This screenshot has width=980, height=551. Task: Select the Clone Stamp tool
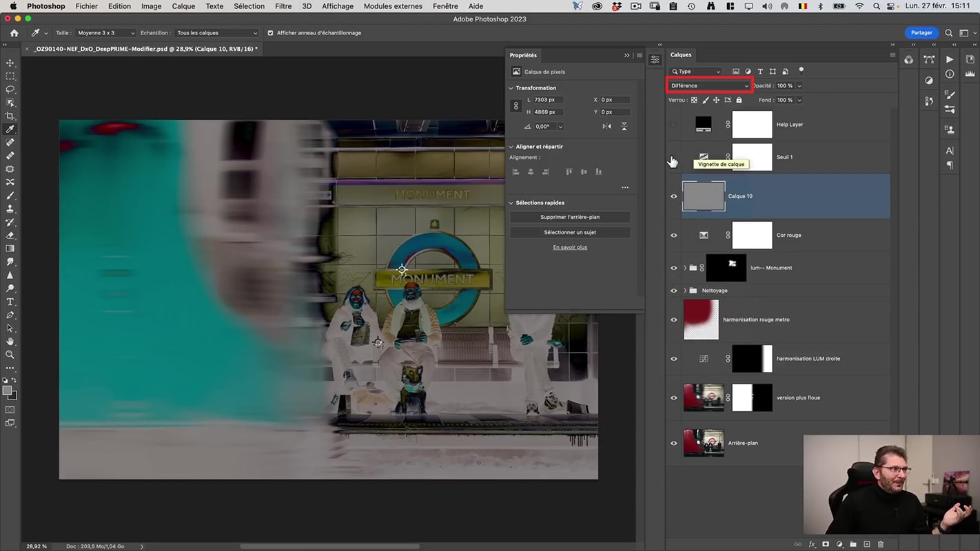(10, 209)
